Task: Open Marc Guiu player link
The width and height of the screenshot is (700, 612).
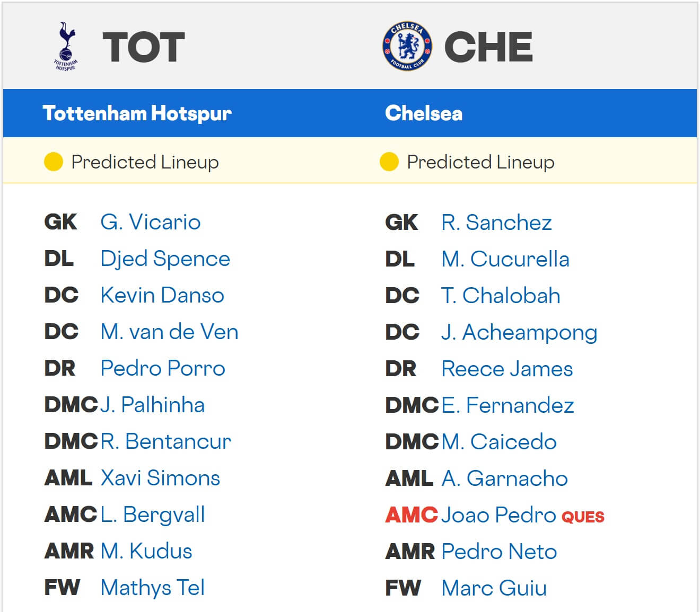Action: point(494,588)
